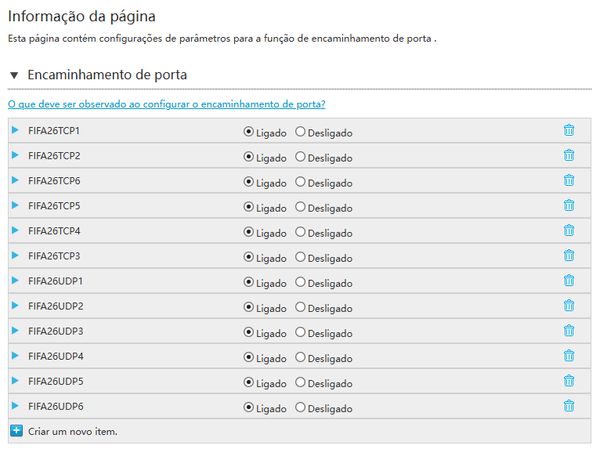Delete FIFA26TCP2 rule with trash icon
600x475 pixels.
569,156
